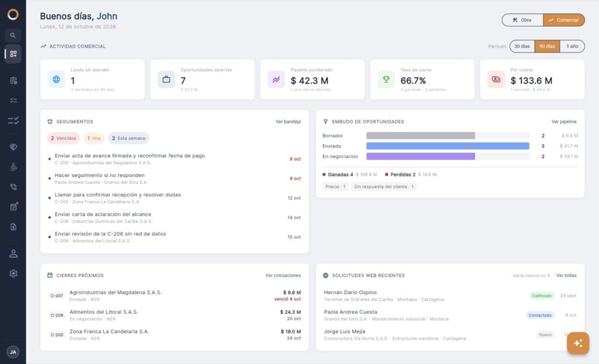Open follow-up 'Enviar revisión de la C-206'

coord(174,237)
